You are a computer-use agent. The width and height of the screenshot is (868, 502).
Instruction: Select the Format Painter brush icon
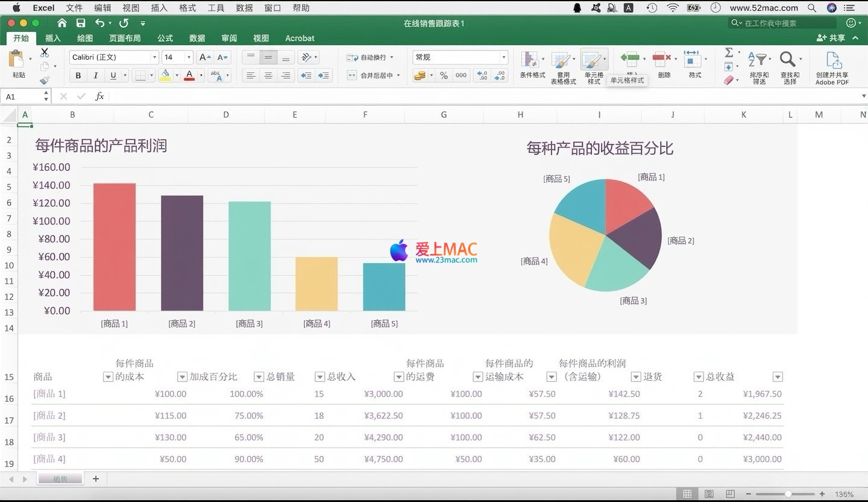(45, 80)
